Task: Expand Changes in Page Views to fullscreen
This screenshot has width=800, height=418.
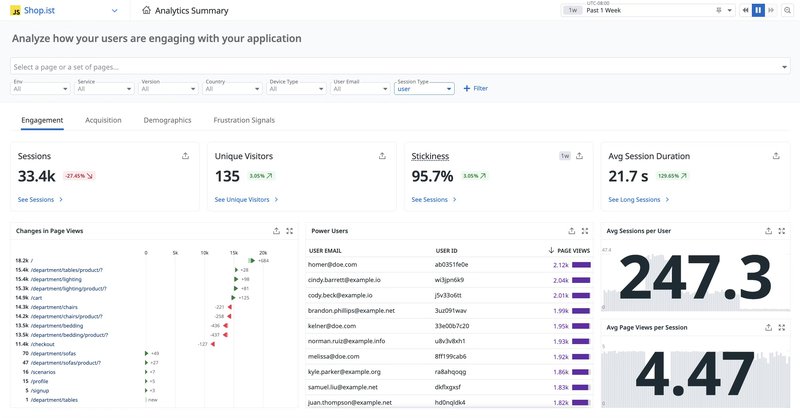Action: [289, 230]
